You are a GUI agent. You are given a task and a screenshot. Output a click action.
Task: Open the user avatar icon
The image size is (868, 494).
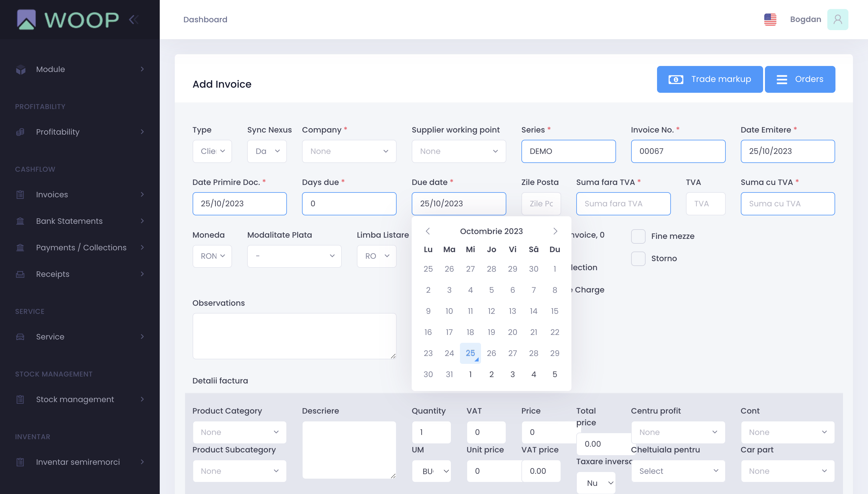(838, 19)
